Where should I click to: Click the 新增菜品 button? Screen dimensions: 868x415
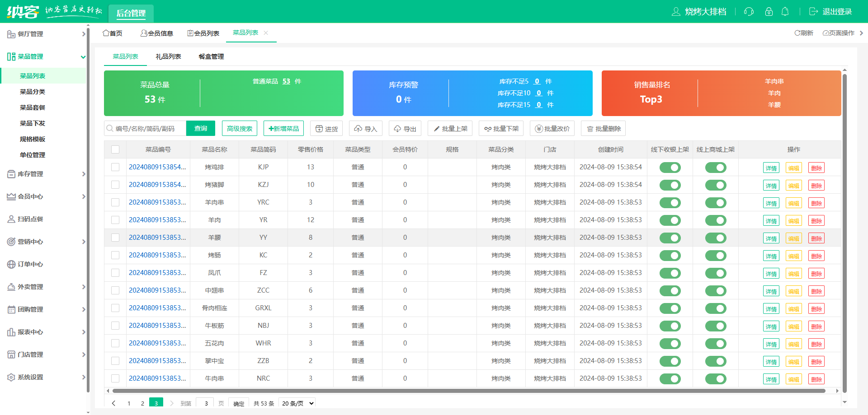pyautogui.click(x=283, y=129)
